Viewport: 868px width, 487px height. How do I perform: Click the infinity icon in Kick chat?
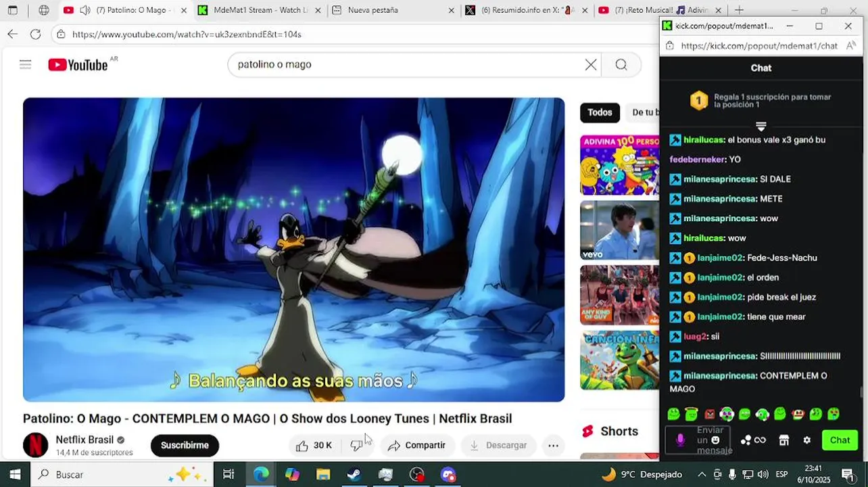(761, 440)
